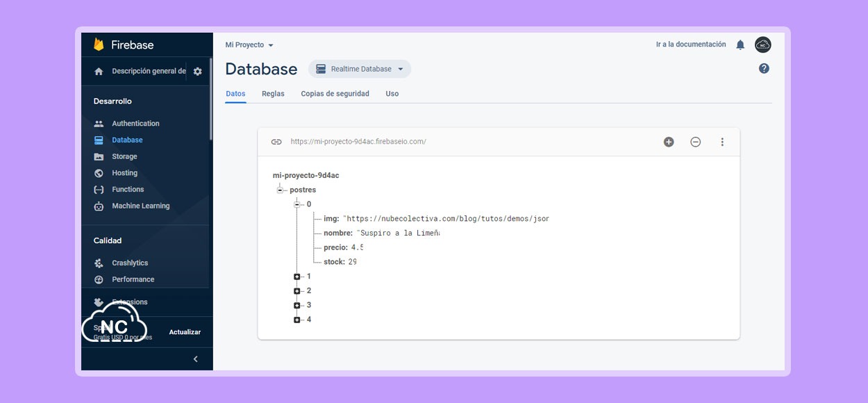Screen dimensions: 868x403
Task: Open Machine Learning in sidebar
Action: click(x=140, y=206)
